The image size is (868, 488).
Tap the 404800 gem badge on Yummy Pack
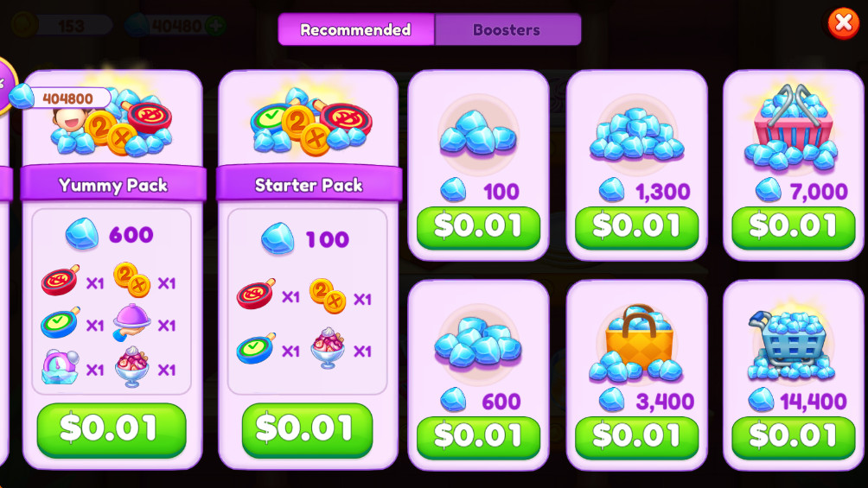point(60,98)
